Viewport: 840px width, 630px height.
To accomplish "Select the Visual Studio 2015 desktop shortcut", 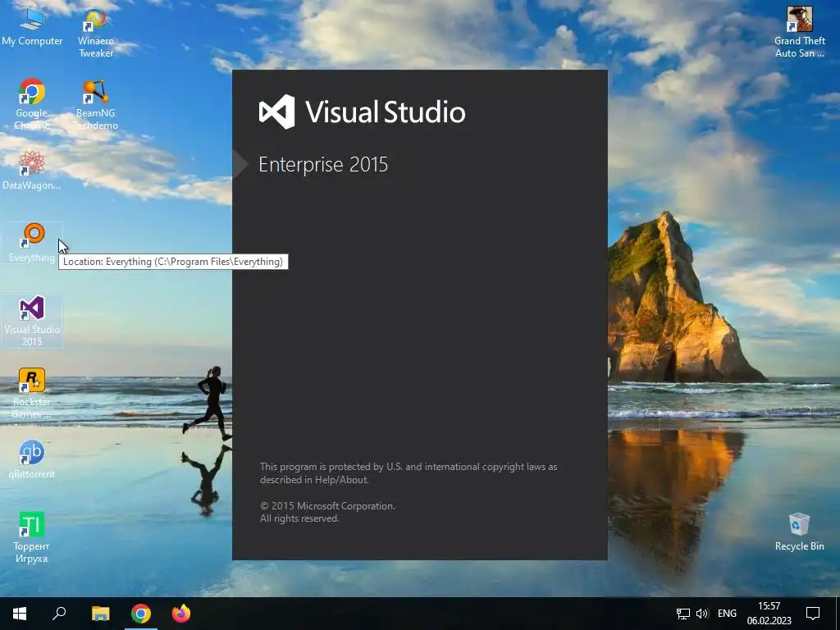I will [32, 321].
